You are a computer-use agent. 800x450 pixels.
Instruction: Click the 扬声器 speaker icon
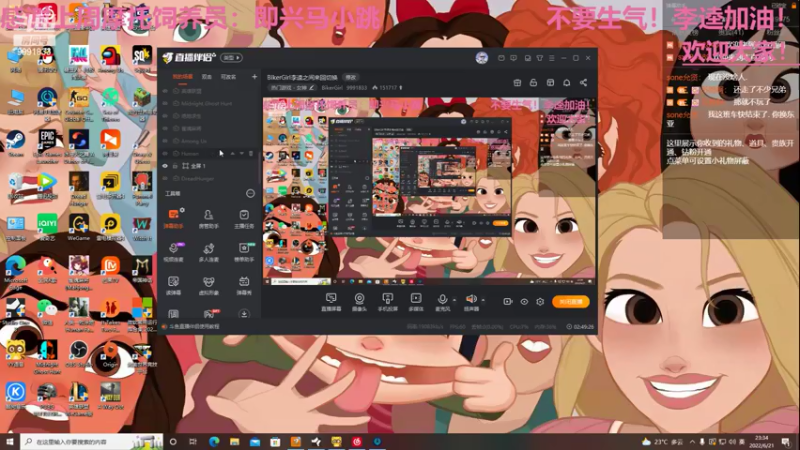point(471,299)
